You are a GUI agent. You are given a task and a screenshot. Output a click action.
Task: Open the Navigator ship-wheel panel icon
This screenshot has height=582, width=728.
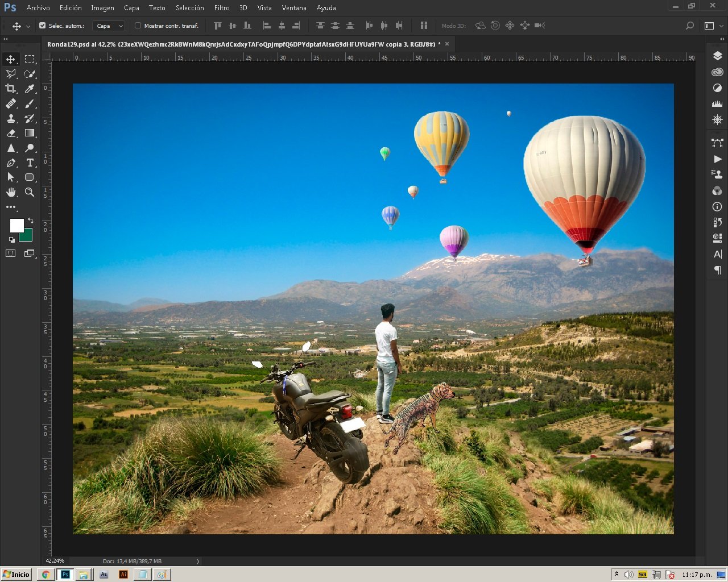717,120
